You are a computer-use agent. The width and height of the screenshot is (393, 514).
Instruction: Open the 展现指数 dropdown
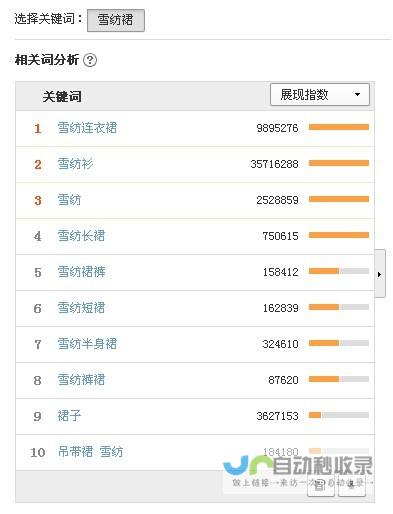click(319, 95)
